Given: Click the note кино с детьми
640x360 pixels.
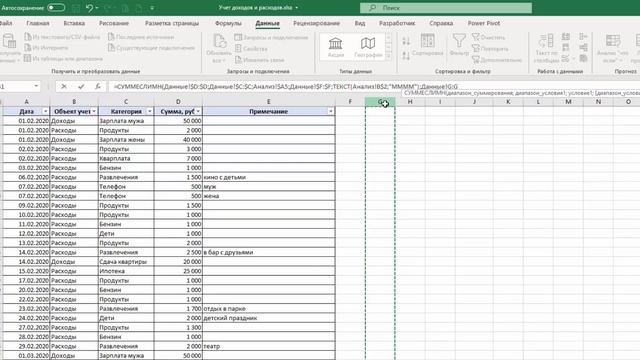Looking at the screenshot, I should tap(224, 177).
